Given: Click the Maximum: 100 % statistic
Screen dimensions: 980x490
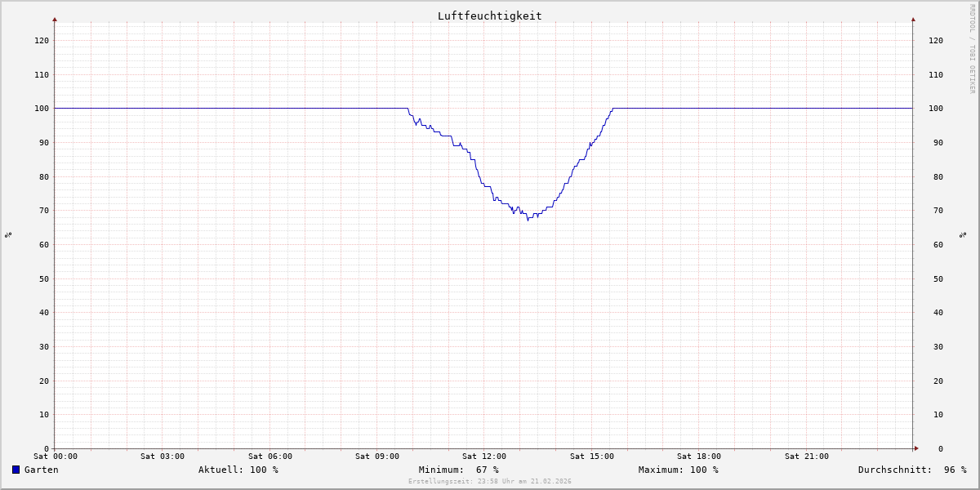Looking at the screenshot, I should coord(679,470).
